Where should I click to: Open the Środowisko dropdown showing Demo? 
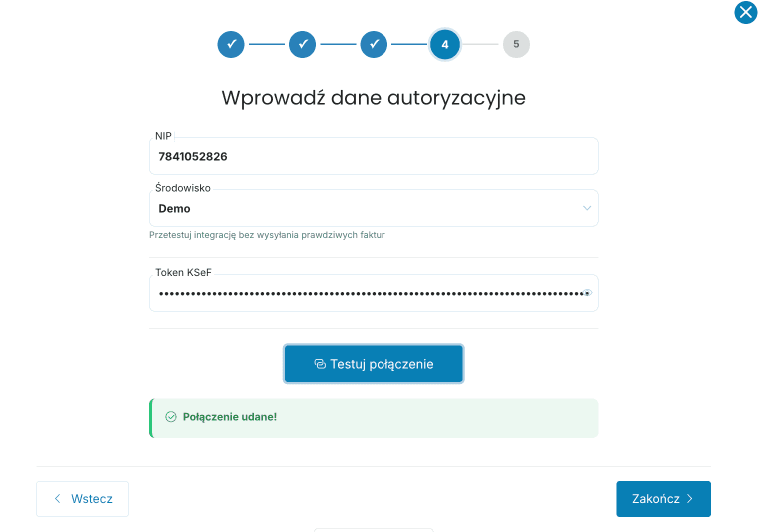(365, 209)
